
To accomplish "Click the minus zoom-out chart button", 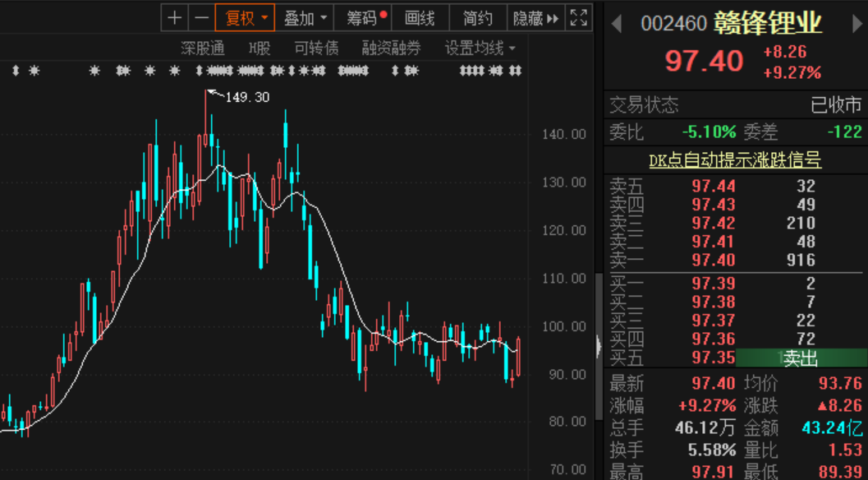I will tap(200, 18).
